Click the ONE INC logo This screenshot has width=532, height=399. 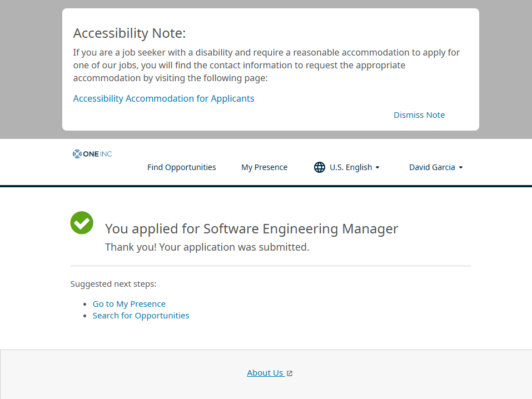[92, 154]
